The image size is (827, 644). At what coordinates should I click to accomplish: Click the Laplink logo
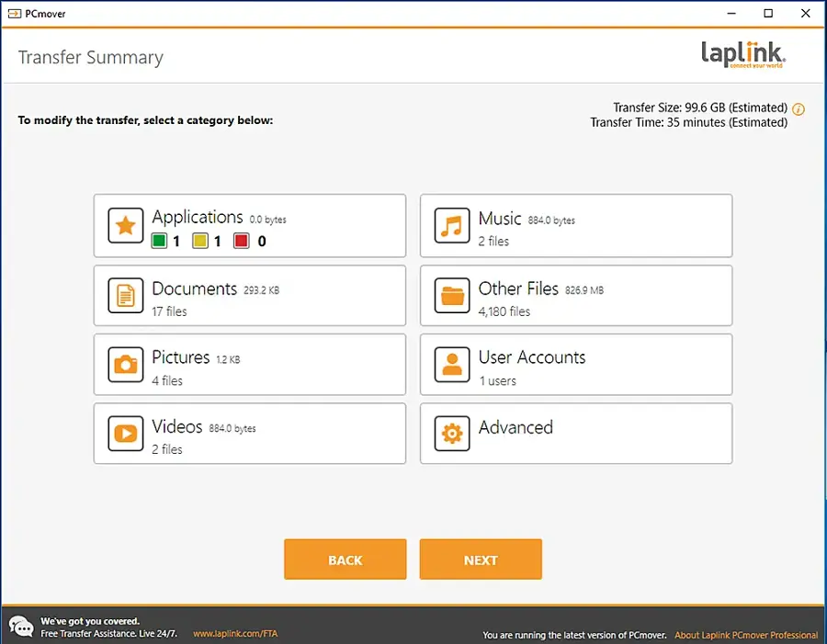pyautogui.click(x=743, y=54)
